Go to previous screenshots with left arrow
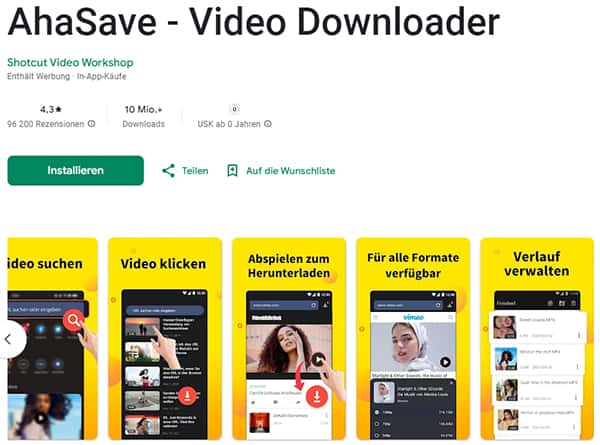The width and height of the screenshot is (600, 445). click(x=8, y=339)
